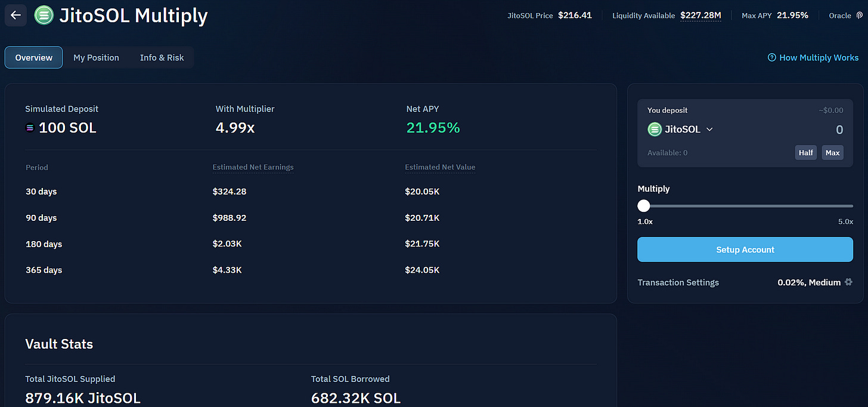The width and height of the screenshot is (868, 407).
Task: Click the $24.05K net value
Action: pyautogui.click(x=422, y=270)
